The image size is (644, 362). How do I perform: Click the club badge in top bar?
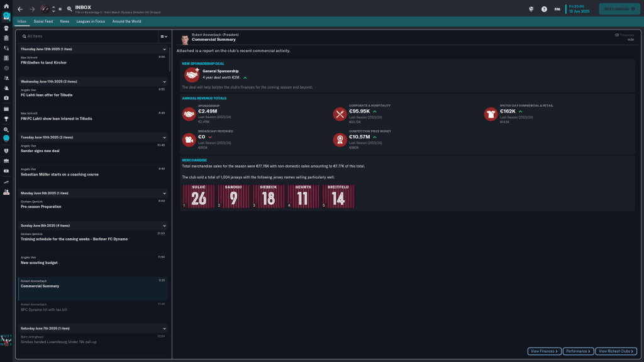tap(45, 9)
